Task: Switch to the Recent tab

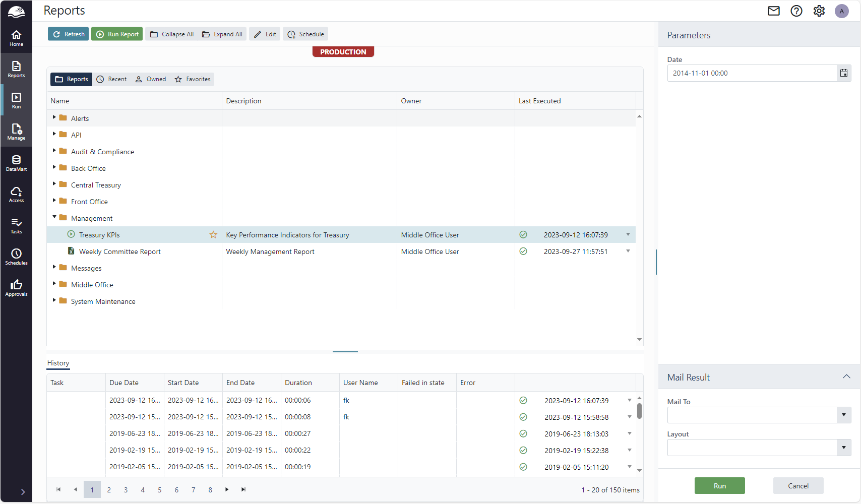Action: [111, 79]
